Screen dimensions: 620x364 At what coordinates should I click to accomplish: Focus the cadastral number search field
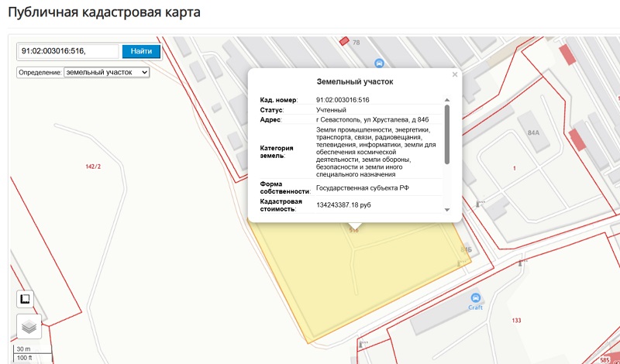coord(68,51)
